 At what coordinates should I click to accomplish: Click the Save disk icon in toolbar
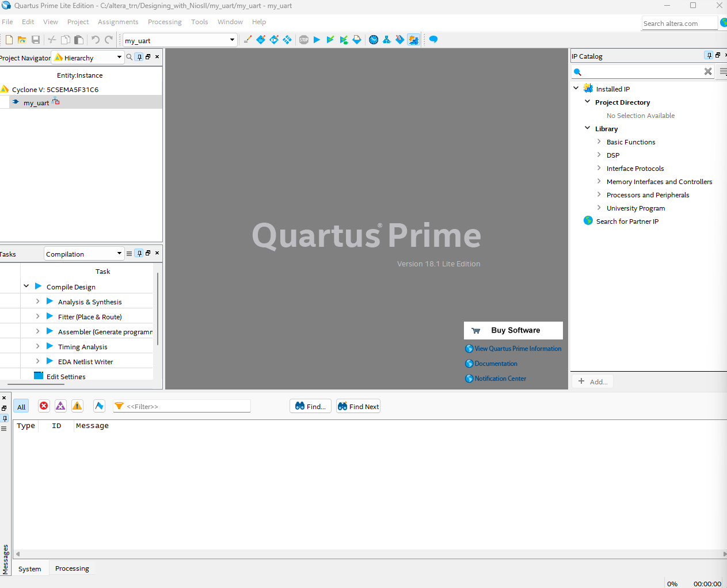point(36,40)
